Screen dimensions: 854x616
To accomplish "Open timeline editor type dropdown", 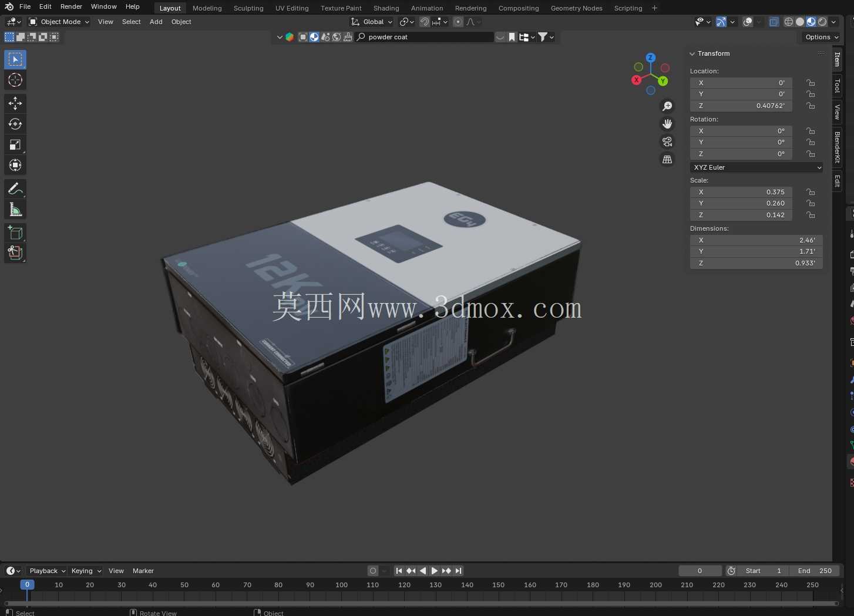I will tap(13, 571).
